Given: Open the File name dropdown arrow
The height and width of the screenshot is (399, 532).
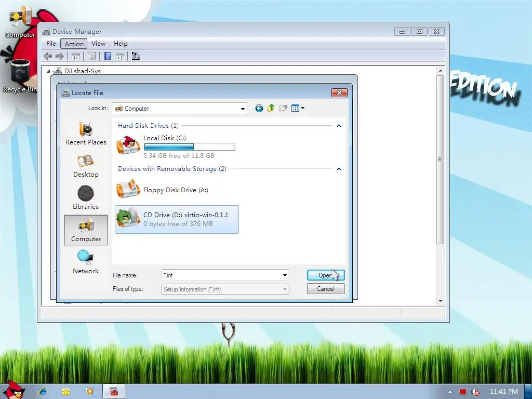Looking at the screenshot, I should click(285, 275).
